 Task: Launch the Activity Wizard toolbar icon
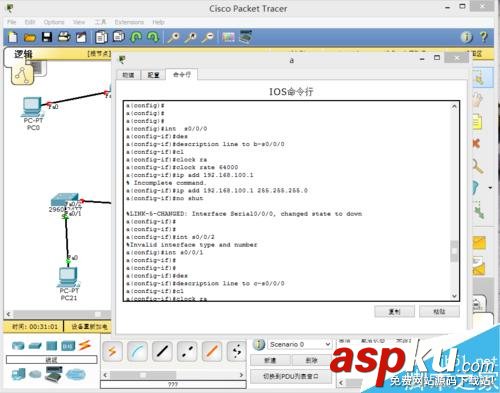pyautogui.click(x=81, y=37)
